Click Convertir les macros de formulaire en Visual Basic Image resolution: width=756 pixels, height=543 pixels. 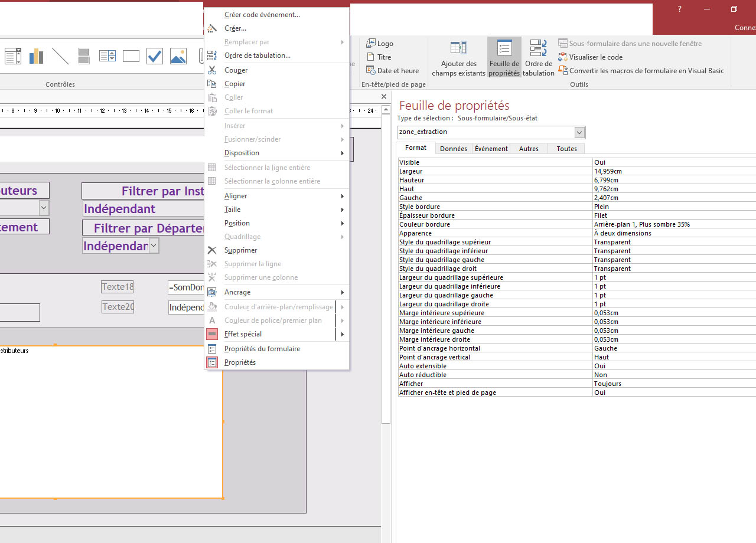(641, 71)
